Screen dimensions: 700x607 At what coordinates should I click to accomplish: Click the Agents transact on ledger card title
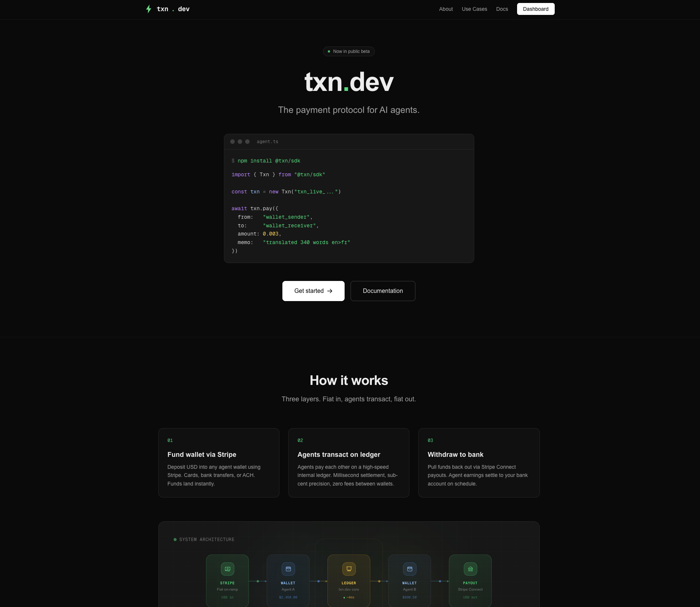(x=339, y=455)
